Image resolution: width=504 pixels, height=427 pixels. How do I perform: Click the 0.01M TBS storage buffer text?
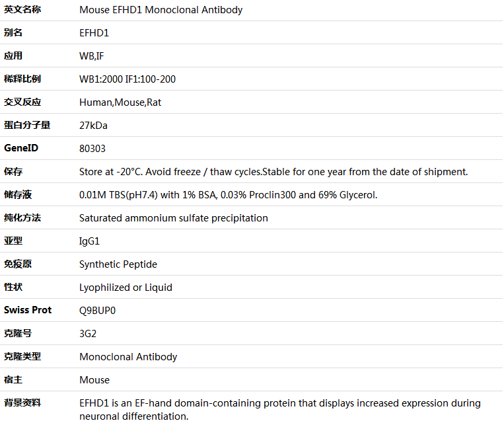(229, 195)
